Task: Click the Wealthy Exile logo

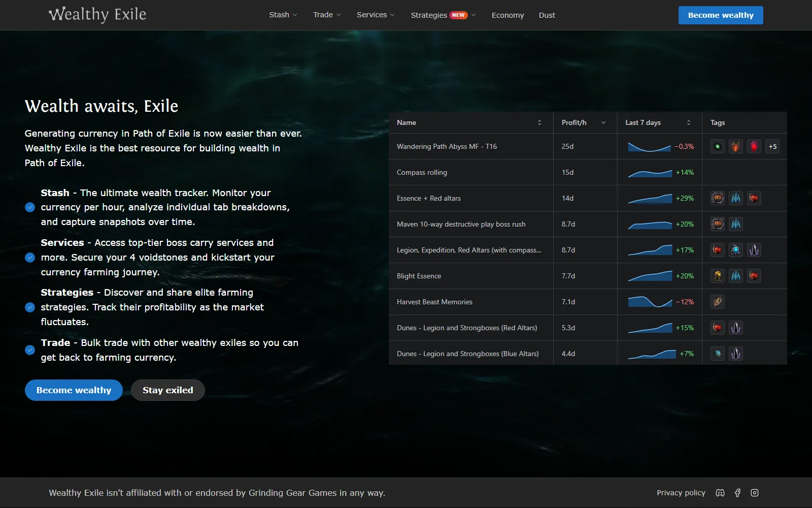Action: click(97, 15)
